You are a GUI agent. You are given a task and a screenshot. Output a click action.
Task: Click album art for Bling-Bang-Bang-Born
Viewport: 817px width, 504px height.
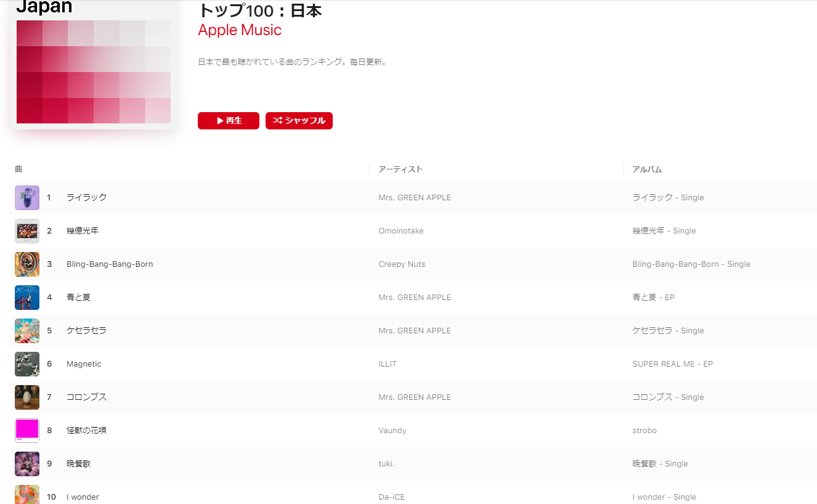(27, 264)
